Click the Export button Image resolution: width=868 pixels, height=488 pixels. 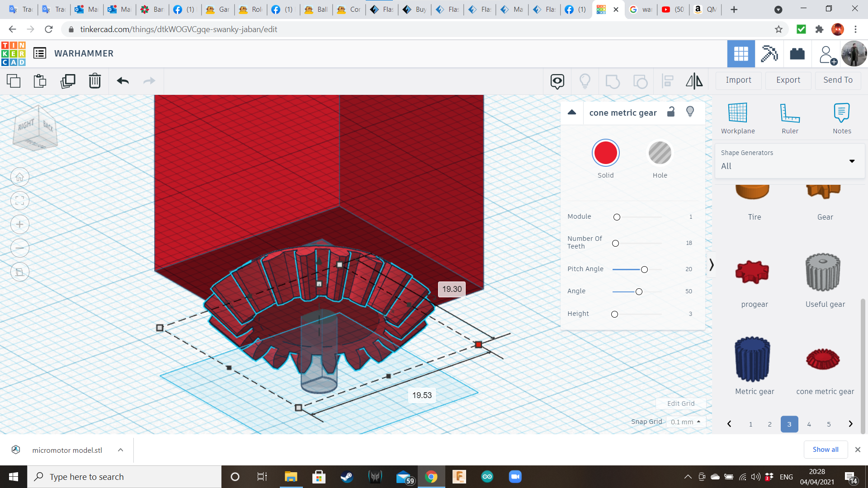(788, 80)
